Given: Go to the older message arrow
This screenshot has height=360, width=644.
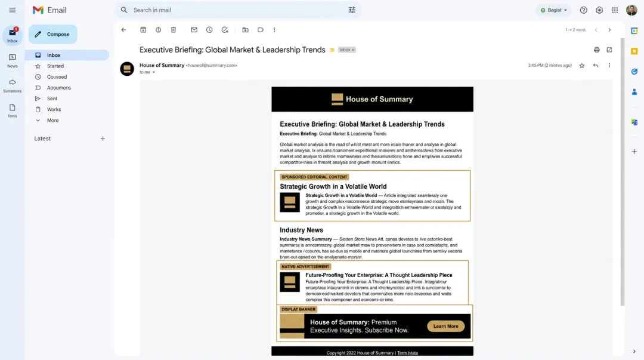Looking at the screenshot, I should coord(609,30).
